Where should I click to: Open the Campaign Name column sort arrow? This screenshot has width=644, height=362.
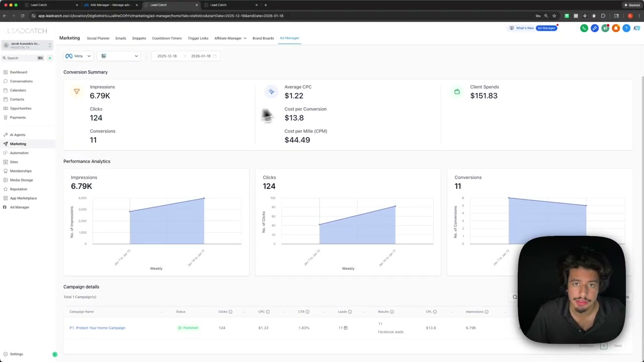[x=162, y=312]
